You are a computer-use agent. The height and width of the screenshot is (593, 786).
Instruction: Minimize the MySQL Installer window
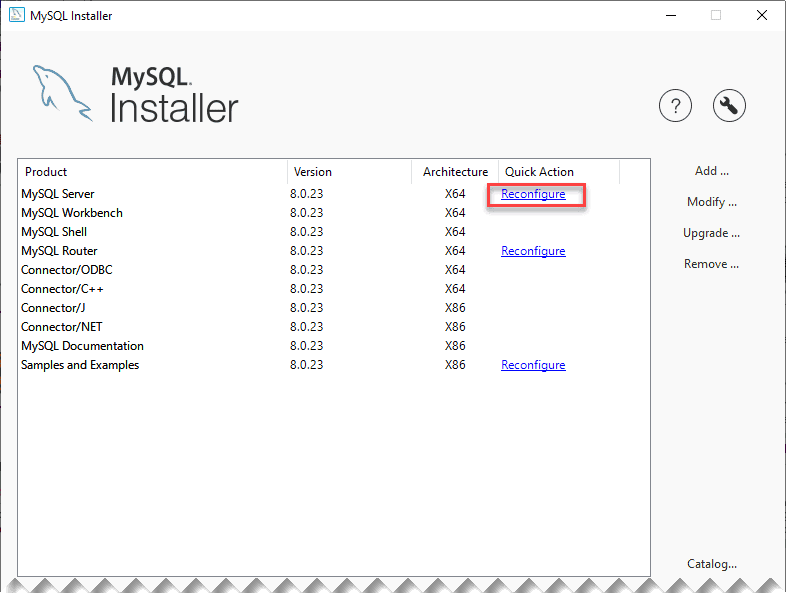[671, 16]
